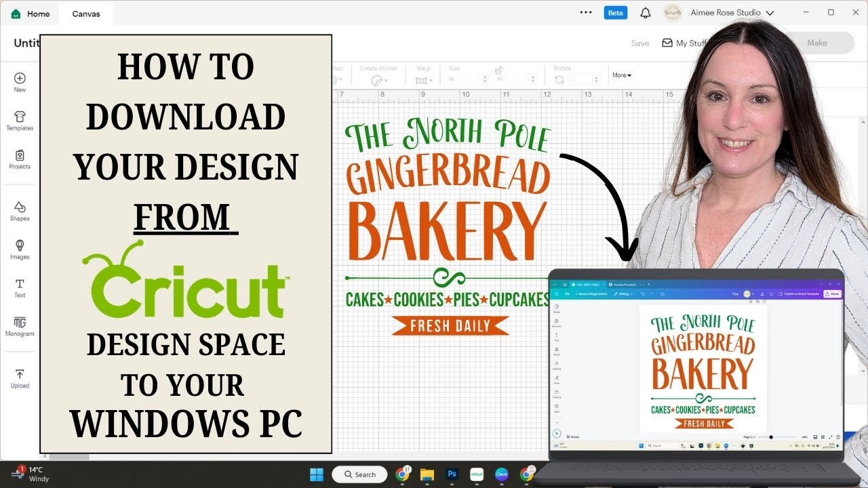Click the Create Sticker icon
The height and width of the screenshot is (488, 868).
[376, 80]
